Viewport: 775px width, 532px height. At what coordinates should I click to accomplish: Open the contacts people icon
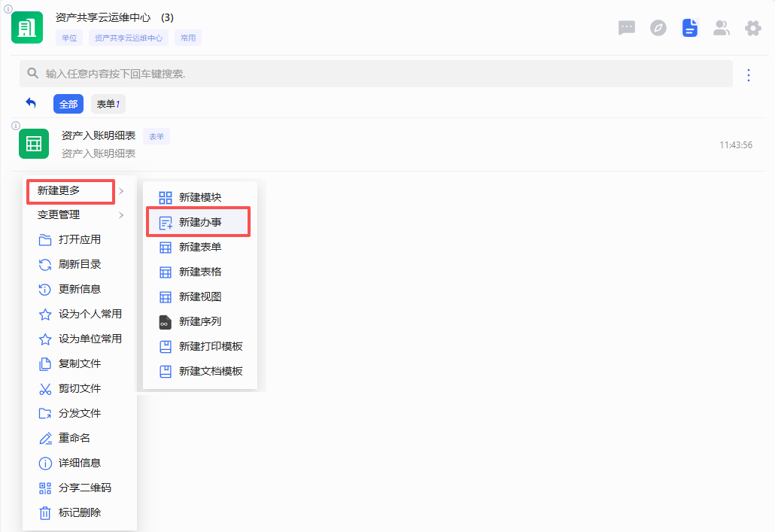click(722, 28)
